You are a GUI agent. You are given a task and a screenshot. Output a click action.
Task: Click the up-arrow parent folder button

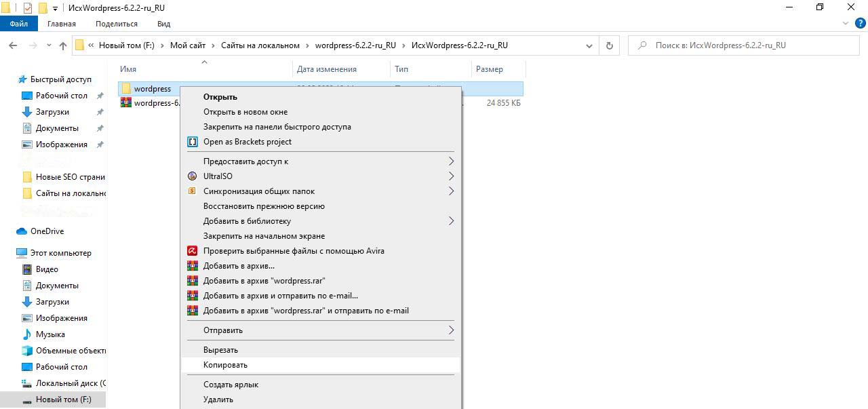click(63, 45)
